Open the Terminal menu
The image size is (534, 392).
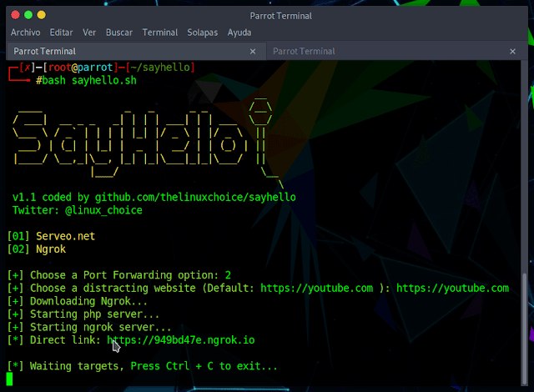coord(160,33)
